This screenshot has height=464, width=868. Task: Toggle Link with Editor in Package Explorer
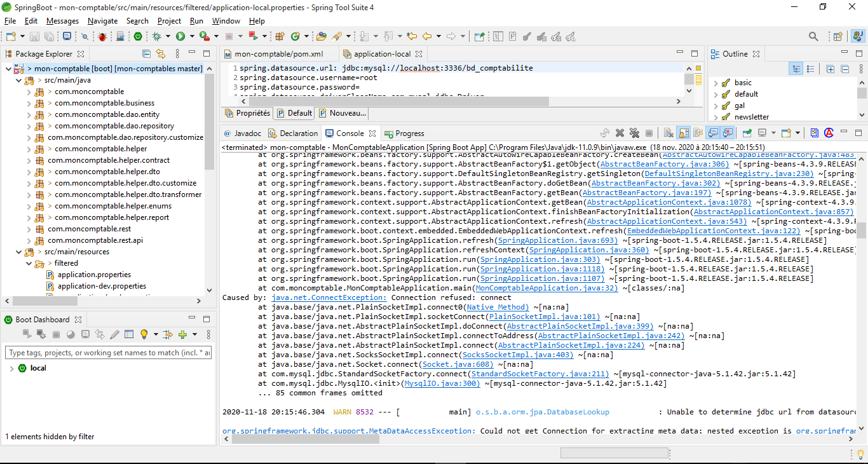161,54
